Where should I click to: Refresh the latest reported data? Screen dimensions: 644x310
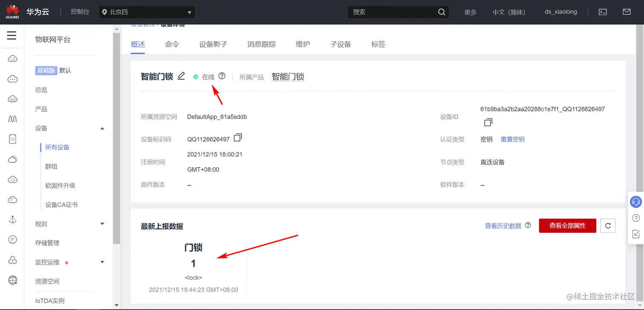coord(608,226)
